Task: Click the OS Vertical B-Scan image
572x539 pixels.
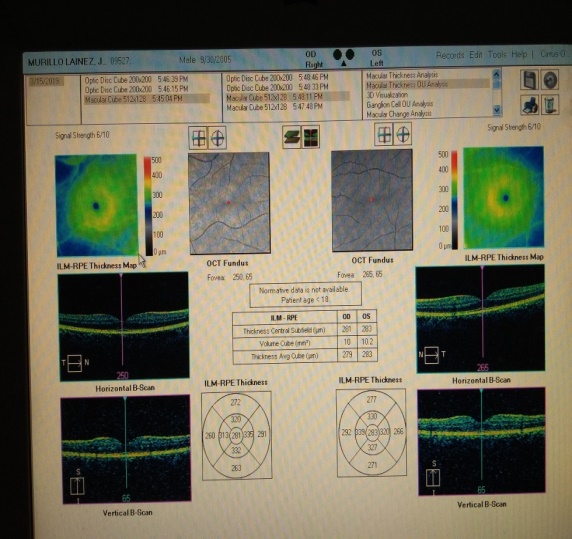Action: point(482,442)
